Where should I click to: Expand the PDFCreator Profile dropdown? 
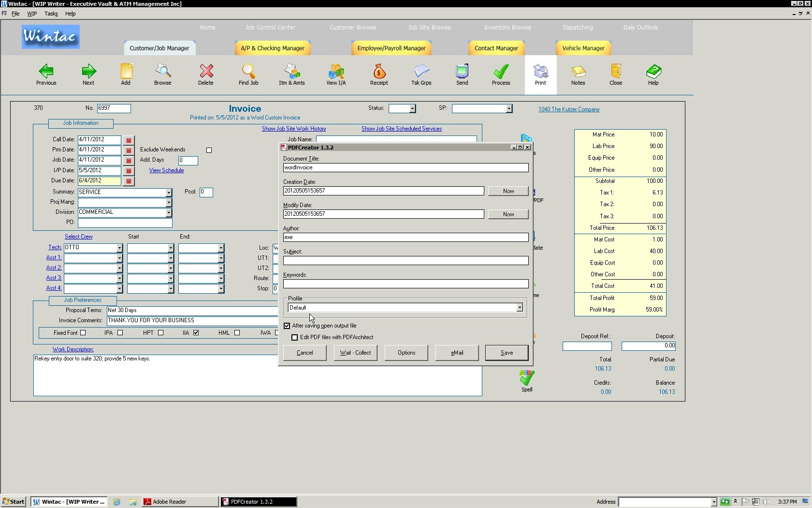[520, 308]
